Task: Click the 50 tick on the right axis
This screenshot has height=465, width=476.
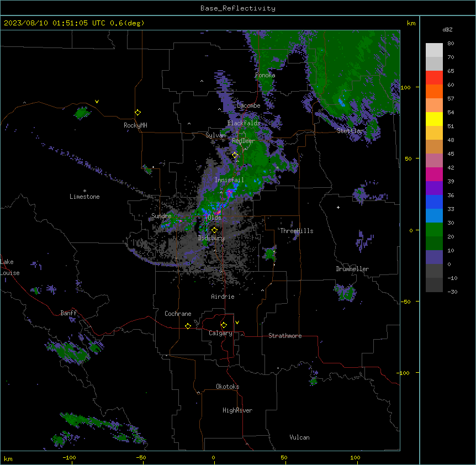Action: 408,158
